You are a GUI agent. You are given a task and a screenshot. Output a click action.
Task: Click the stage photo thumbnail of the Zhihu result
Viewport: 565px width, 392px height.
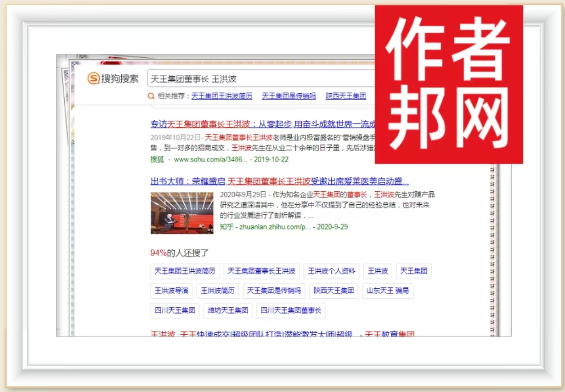point(182,213)
